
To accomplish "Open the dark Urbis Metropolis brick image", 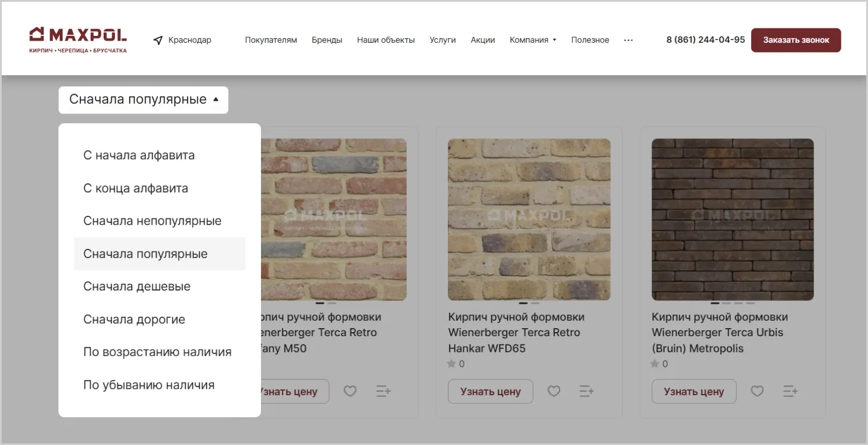I will pyautogui.click(x=733, y=219).
